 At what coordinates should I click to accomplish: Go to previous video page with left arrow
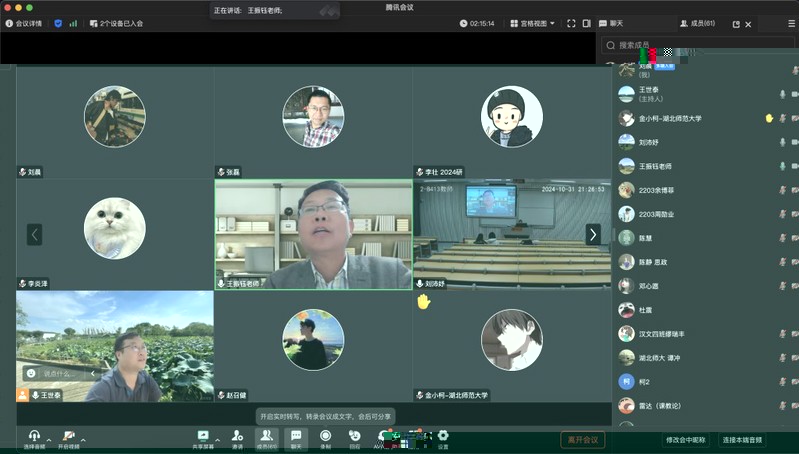35,234
